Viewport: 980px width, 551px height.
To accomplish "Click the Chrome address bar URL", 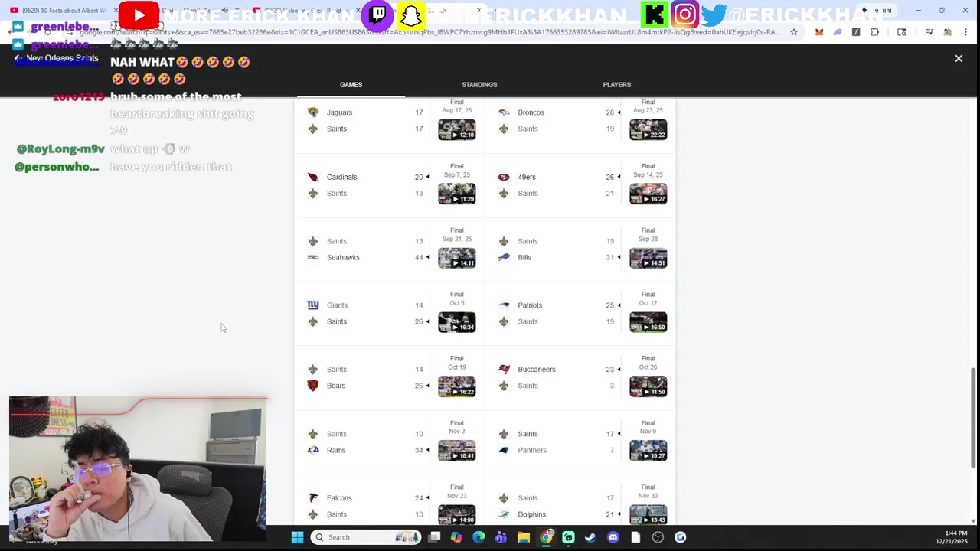I will coord(429,32).
